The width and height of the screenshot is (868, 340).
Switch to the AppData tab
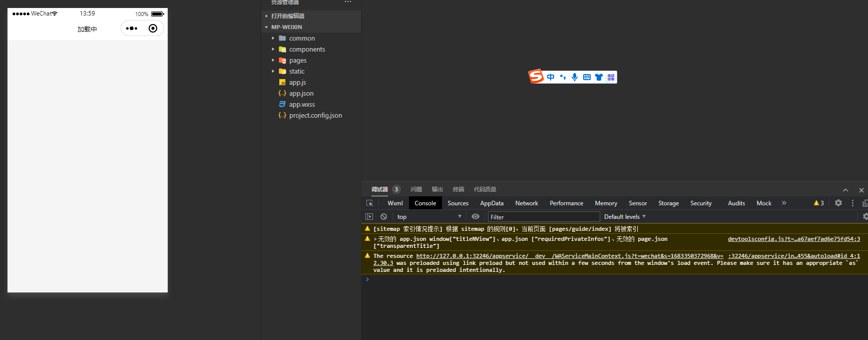click(x=492, y=203)
